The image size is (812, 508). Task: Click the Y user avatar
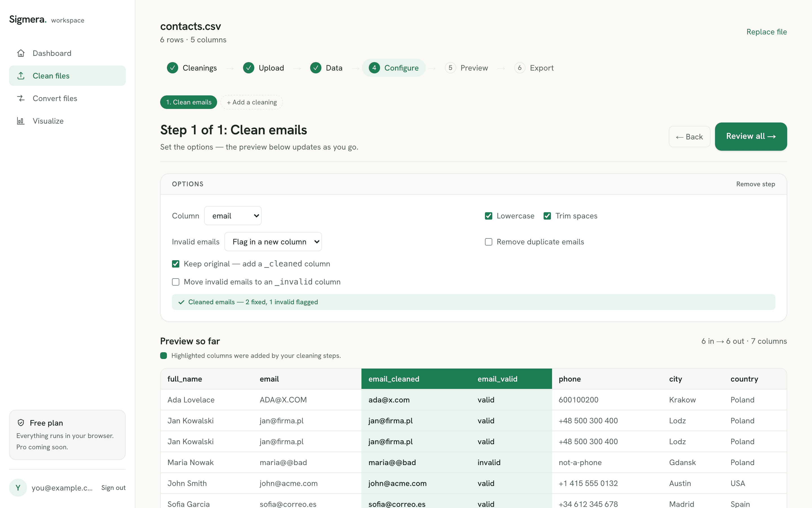[x=18, y=487]
